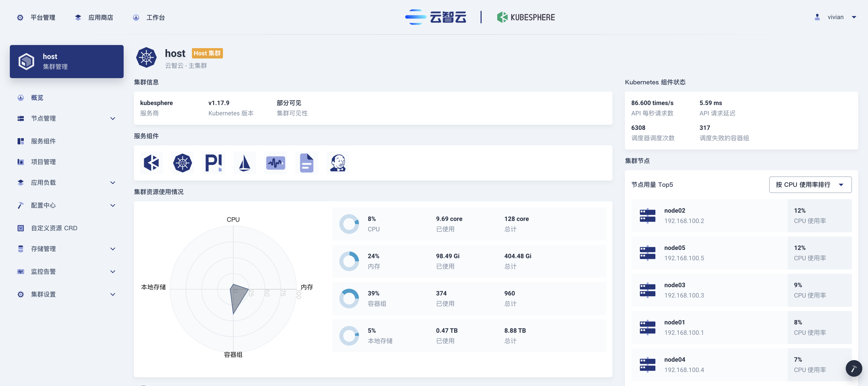
Task: Click the logging service component icon
Action: pos(306,163)
